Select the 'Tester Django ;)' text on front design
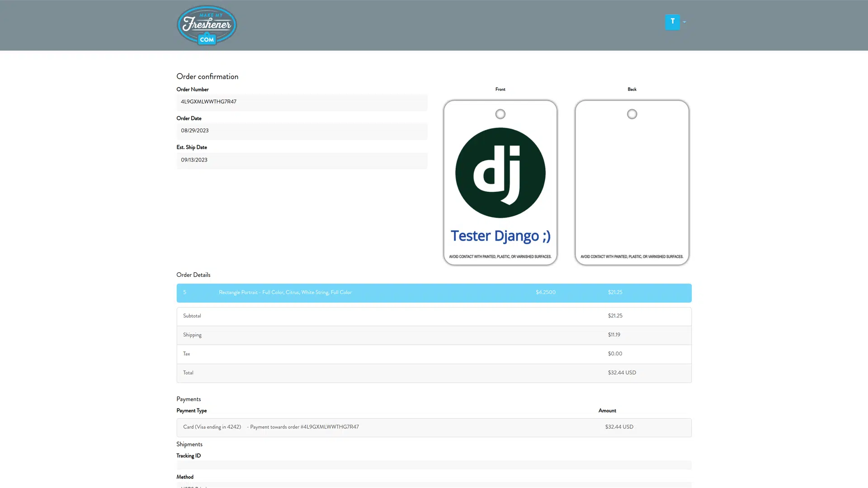The width and height of the screenshot is (868, 488). (x=500, y=236)
